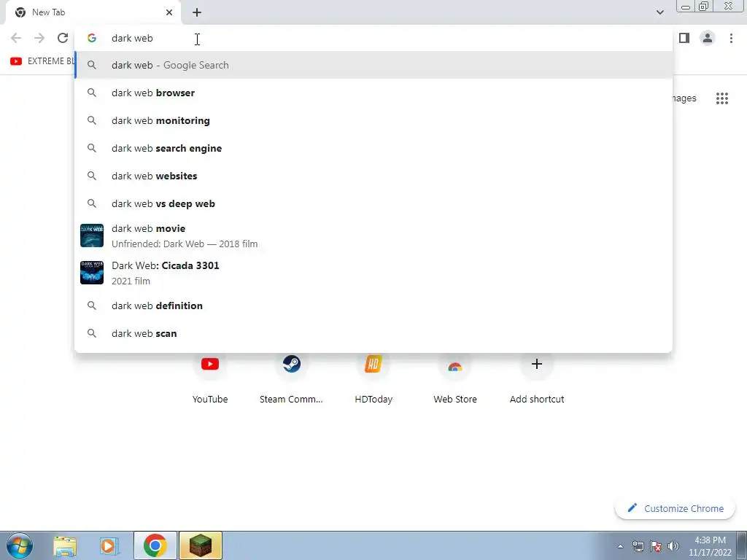Open a new tab with the plus button
The width and height of the screenshot is (747, 560).
[197, 12]
